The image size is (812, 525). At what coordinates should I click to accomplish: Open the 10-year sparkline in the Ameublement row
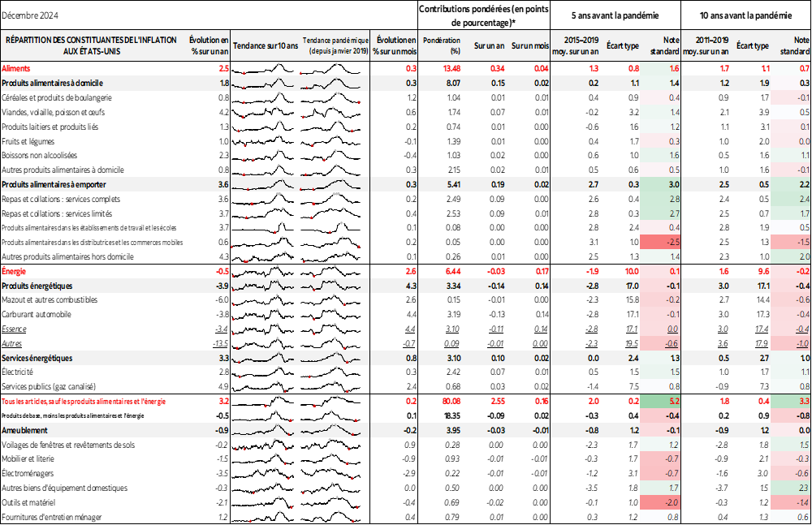(266, 430)
